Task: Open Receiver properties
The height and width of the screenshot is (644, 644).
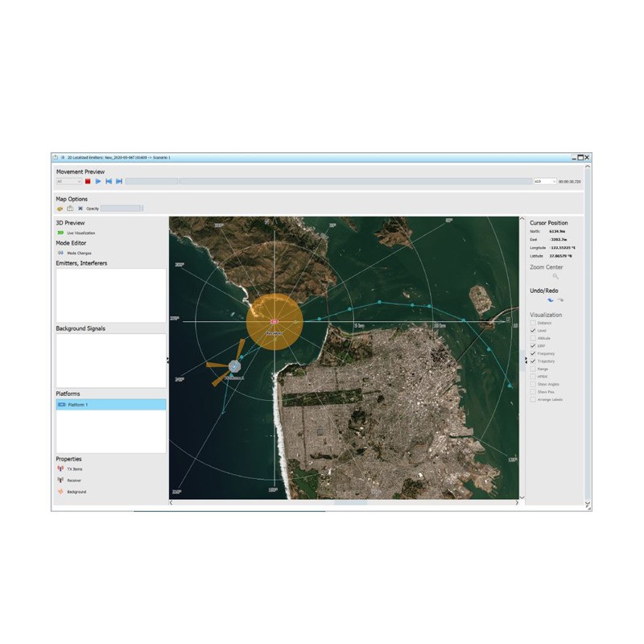Action: [x=60, y=480]
